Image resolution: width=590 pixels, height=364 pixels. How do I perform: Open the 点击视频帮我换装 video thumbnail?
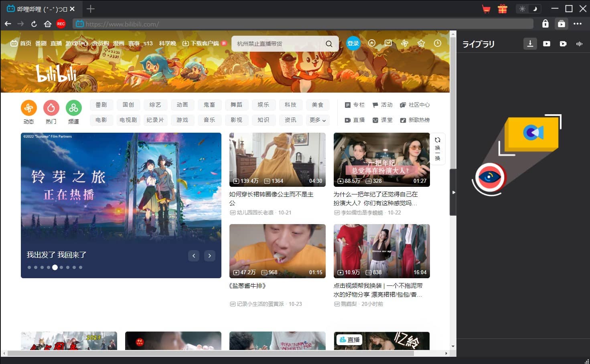tap(382, 251)
